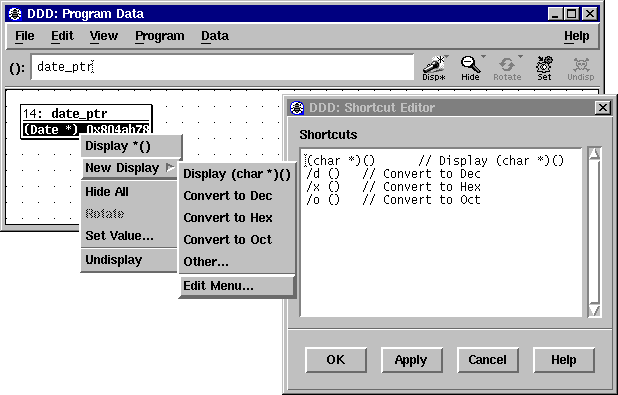Image resolution: width=618 pixels, height=395 pixels.
Task: Click the "/x () // Convert to Hex" line
Action: coord(393,187)
